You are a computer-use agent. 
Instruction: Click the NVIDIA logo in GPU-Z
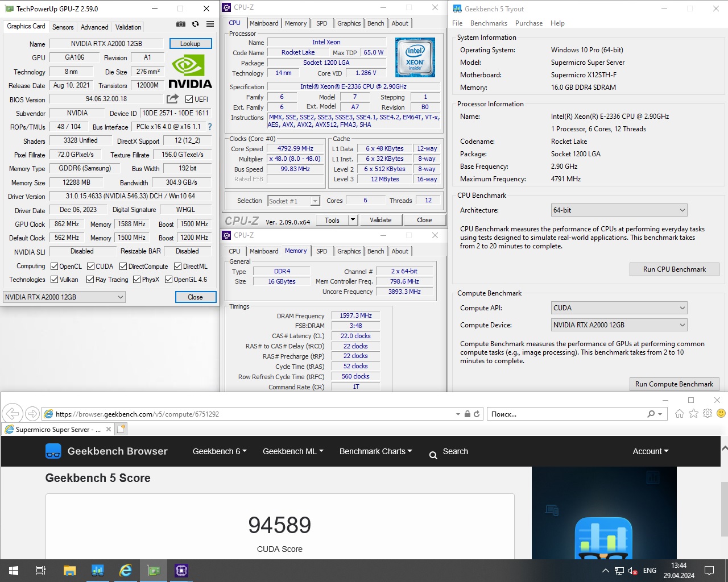pyautogui.click(x=190, y=72)
